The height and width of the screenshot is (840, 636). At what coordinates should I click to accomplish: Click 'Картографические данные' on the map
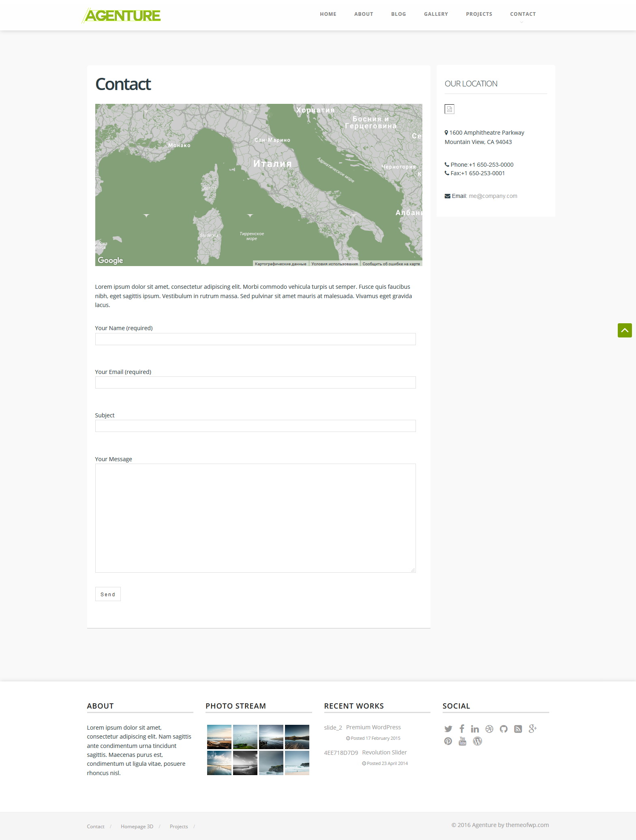[281, 264]
